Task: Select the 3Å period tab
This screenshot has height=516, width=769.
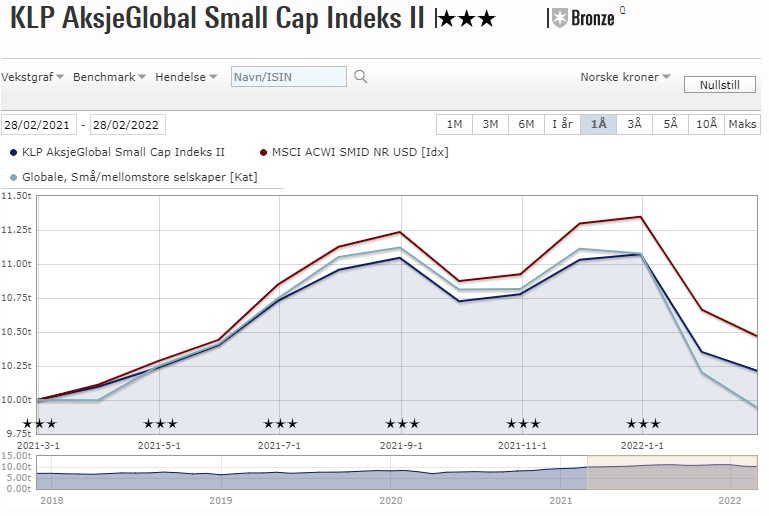Action: click(x=634, y=124)
